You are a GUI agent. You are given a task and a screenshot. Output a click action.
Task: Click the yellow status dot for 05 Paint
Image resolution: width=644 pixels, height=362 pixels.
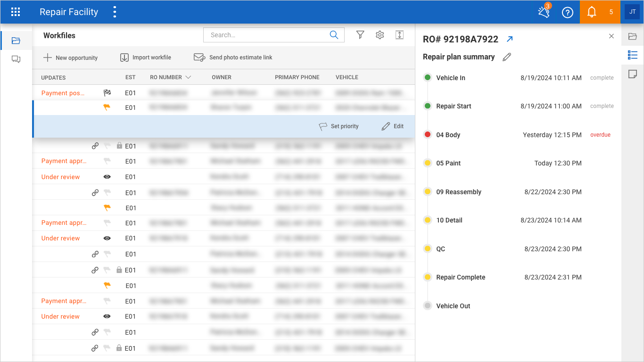(x=428, y=163)
